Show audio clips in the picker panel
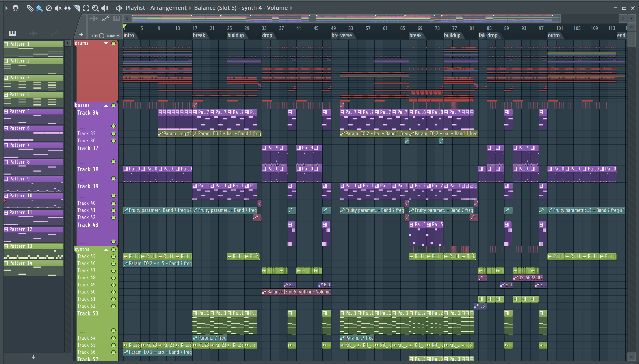The width and height of the screenshot is (639, 364). click(33, 33)
